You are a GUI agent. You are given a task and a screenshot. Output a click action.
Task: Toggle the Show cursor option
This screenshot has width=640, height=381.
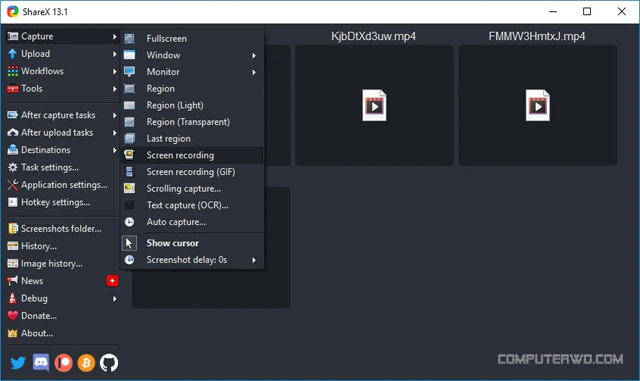pos(192,243)
